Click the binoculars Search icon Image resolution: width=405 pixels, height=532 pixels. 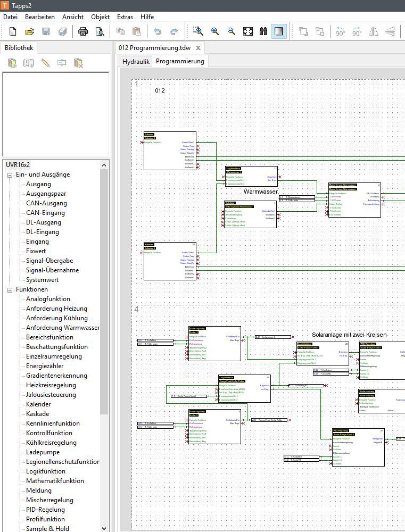[x=263, y=31]
